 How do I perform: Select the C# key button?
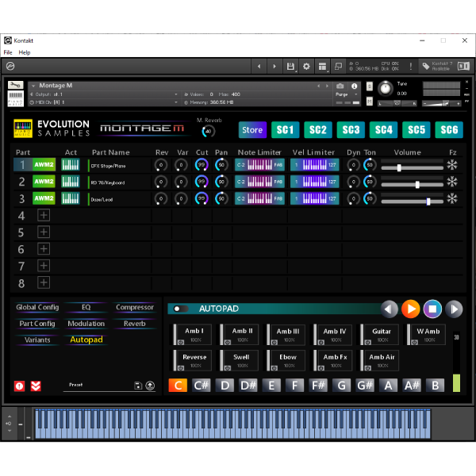point(202,386)
